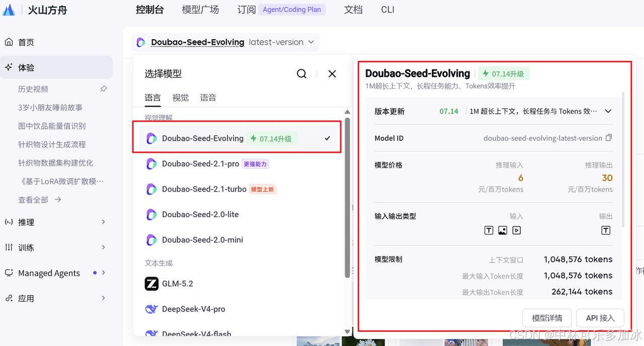Viewport: 644px width, 346px height.
Task: Click the 07.14升级 badge in details header
Action: (504, 74)
